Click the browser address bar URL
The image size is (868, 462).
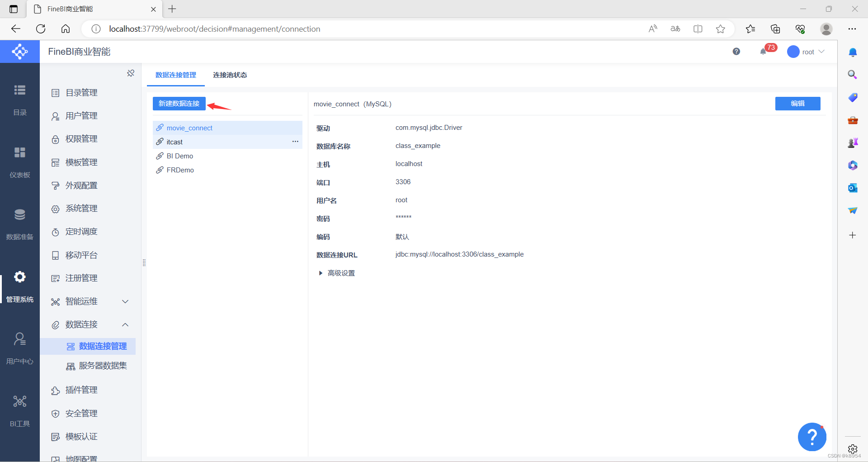coord(214,29)
